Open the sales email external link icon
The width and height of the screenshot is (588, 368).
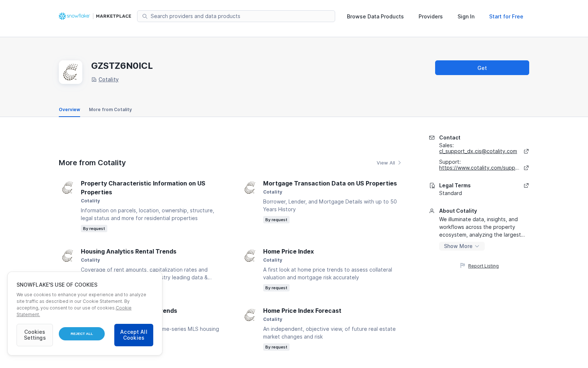526,151
